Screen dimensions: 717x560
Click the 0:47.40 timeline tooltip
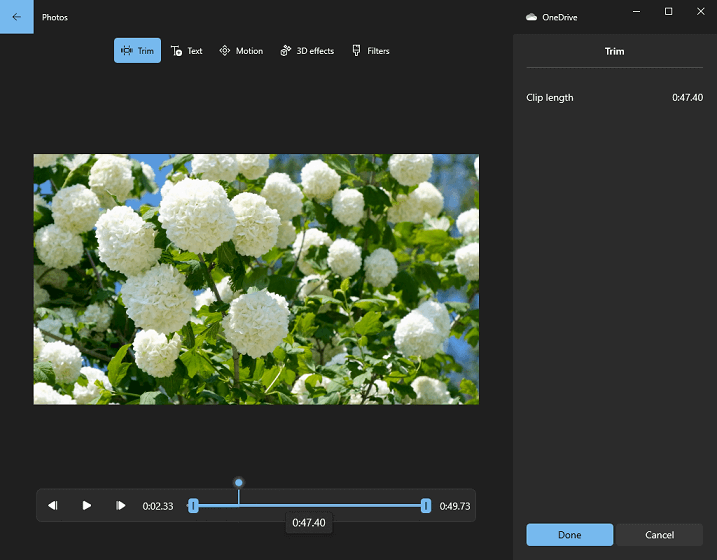pos(309,523)
